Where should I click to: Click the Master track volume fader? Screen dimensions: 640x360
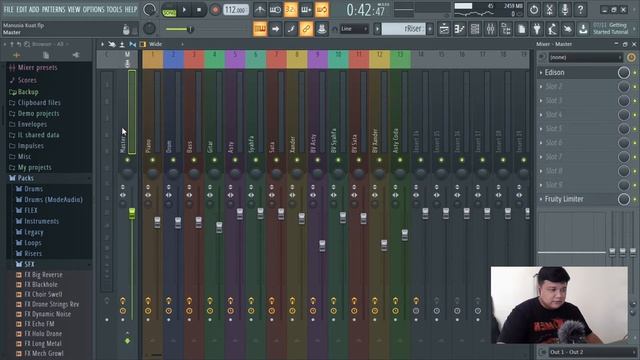pos(132,213)
